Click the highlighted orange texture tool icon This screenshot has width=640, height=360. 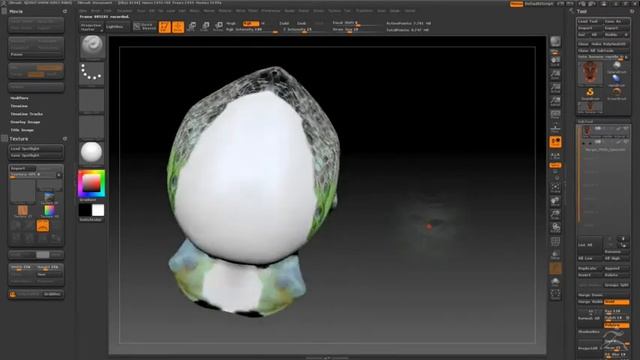point(42,226)
